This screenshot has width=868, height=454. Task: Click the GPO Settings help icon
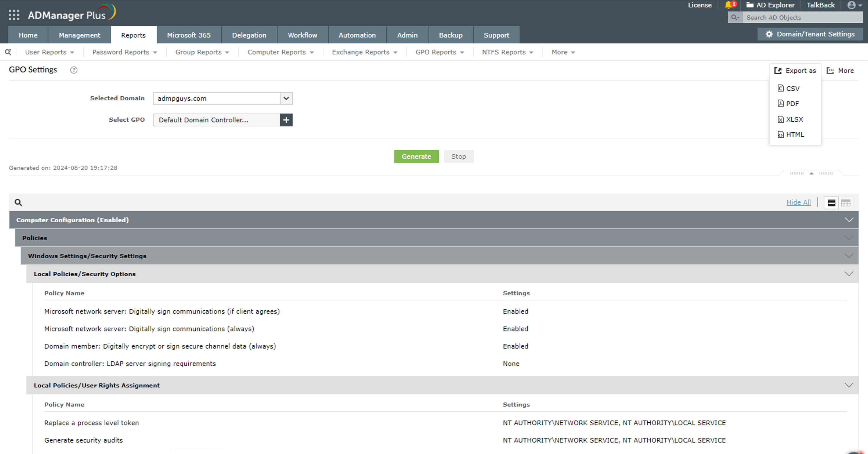(73, 70)
